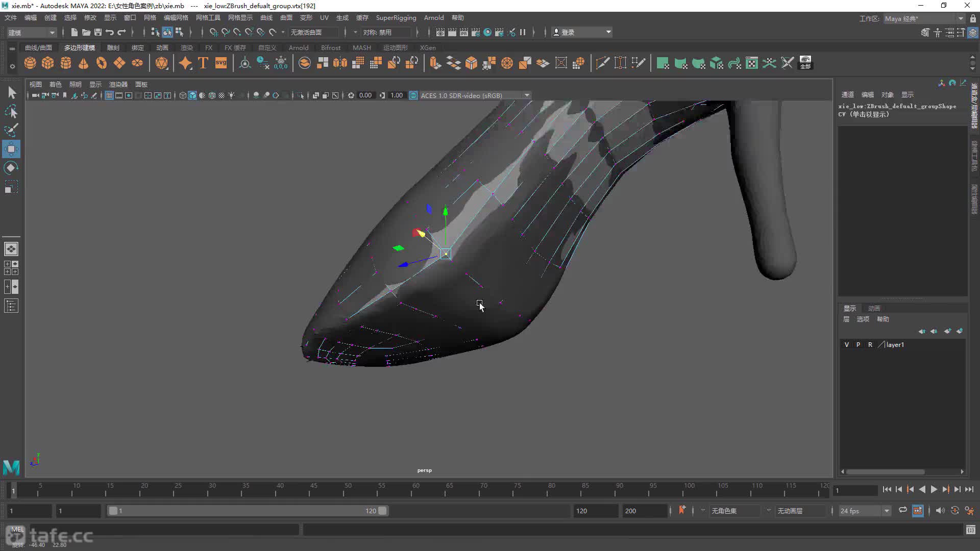
Task: Toggle layer1 playback P box
Action: point(858,345)
